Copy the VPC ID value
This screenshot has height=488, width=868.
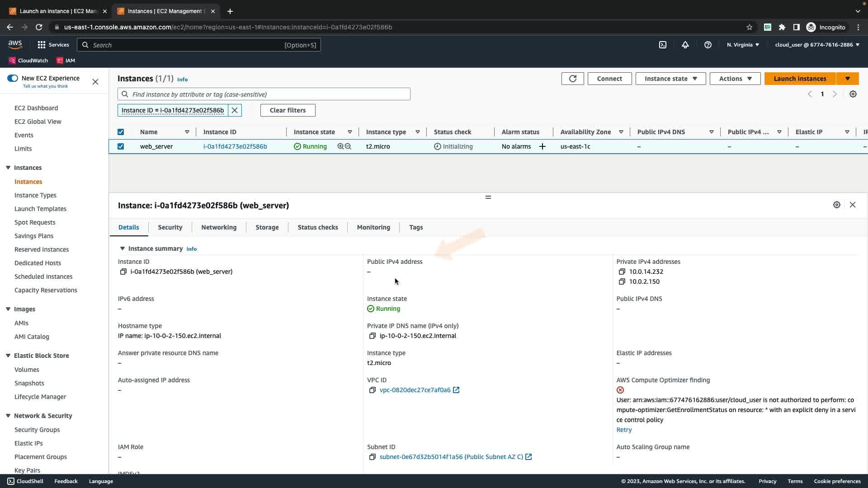[372, 390]
